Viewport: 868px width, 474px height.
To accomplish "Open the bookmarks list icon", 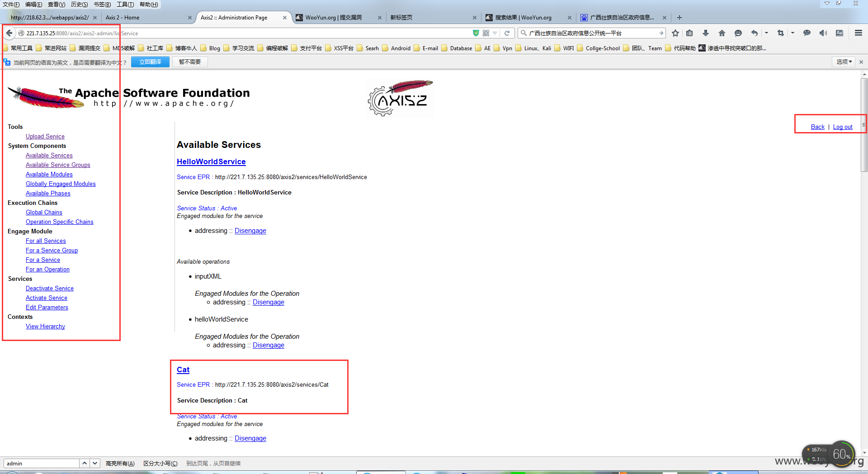I will click(x=689, y=33).
